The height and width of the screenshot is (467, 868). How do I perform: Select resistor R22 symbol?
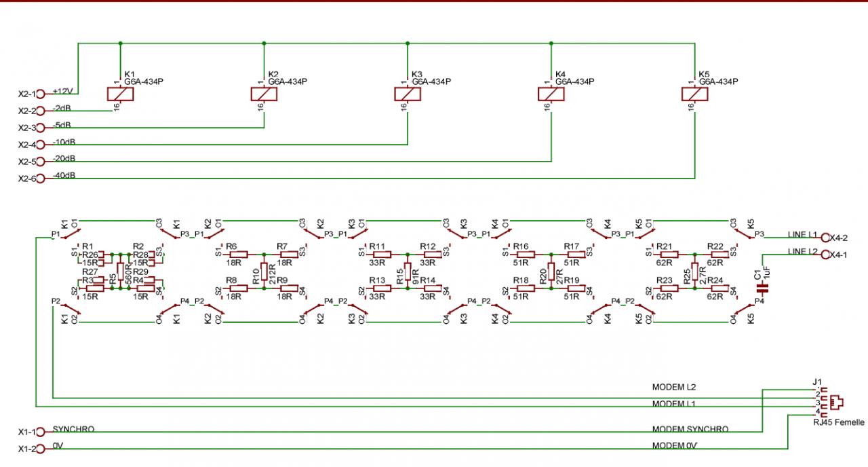tap(721, 255)
